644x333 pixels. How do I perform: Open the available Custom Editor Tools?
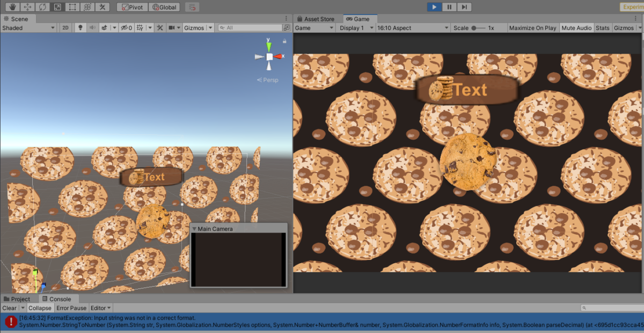[102, 6]
